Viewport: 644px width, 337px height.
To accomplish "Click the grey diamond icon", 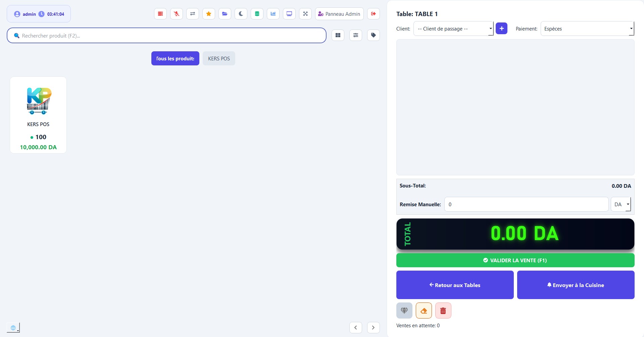I will click(x=404, y=311).
